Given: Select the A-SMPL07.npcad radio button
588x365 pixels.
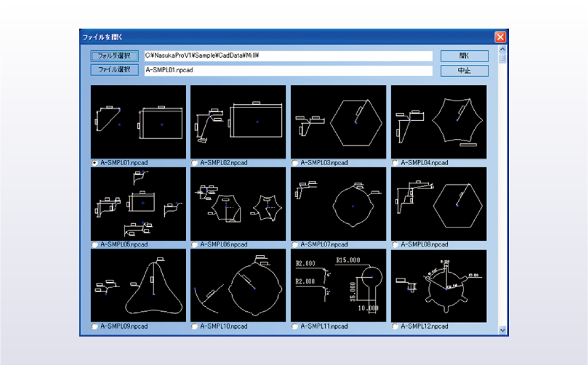Looking at the screenshot, I should [294, 245].
